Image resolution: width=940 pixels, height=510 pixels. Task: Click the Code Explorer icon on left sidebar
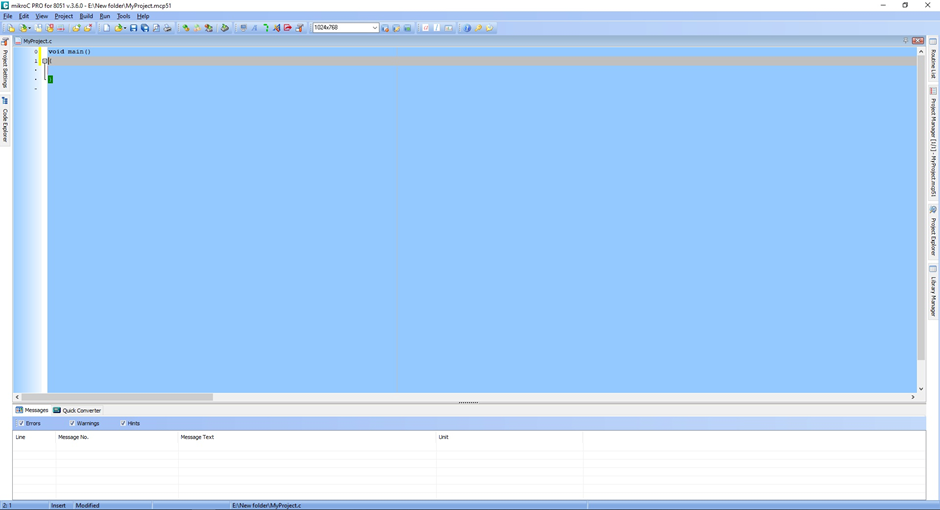pos(5,100)
